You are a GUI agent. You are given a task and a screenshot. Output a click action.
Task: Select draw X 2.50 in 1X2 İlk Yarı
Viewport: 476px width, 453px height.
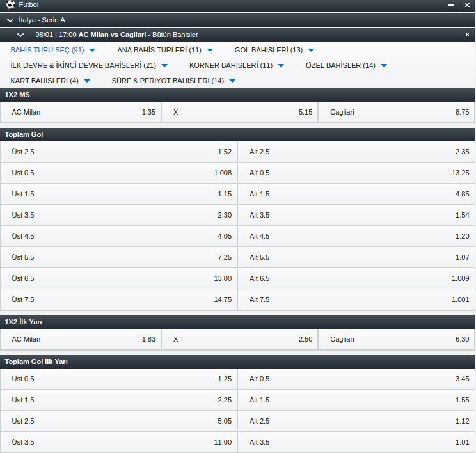pos(239,340)
